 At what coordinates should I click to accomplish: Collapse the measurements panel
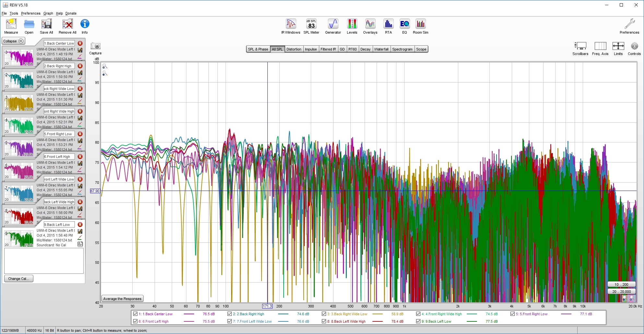pos(13,41)
